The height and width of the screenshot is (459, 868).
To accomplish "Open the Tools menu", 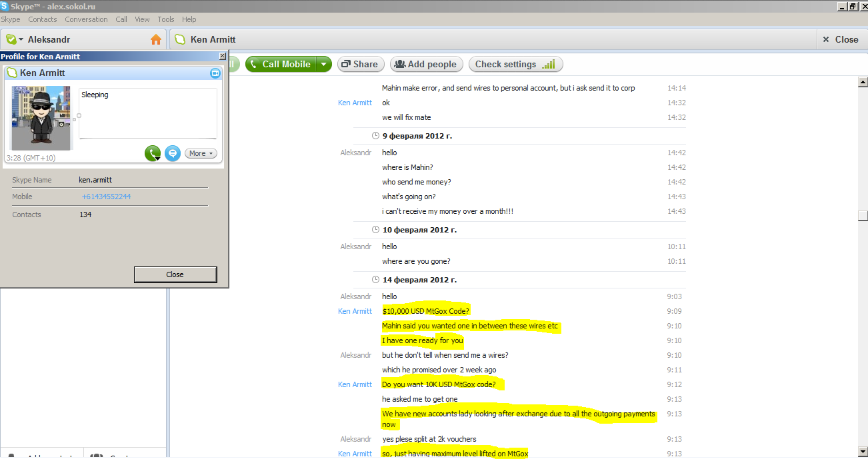I will click(166, 19).
